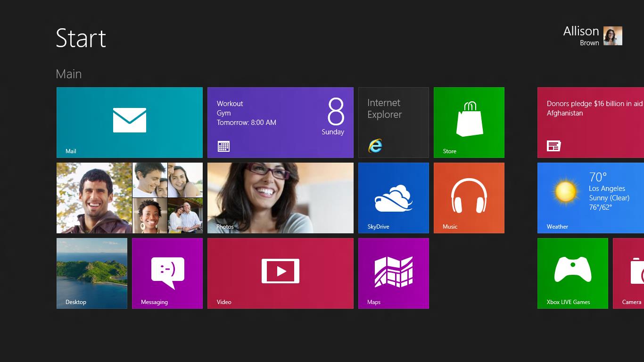Viewport: 644px width, 362px height.
Task: Click the "Music" tile label
Action: click(450, 227)
